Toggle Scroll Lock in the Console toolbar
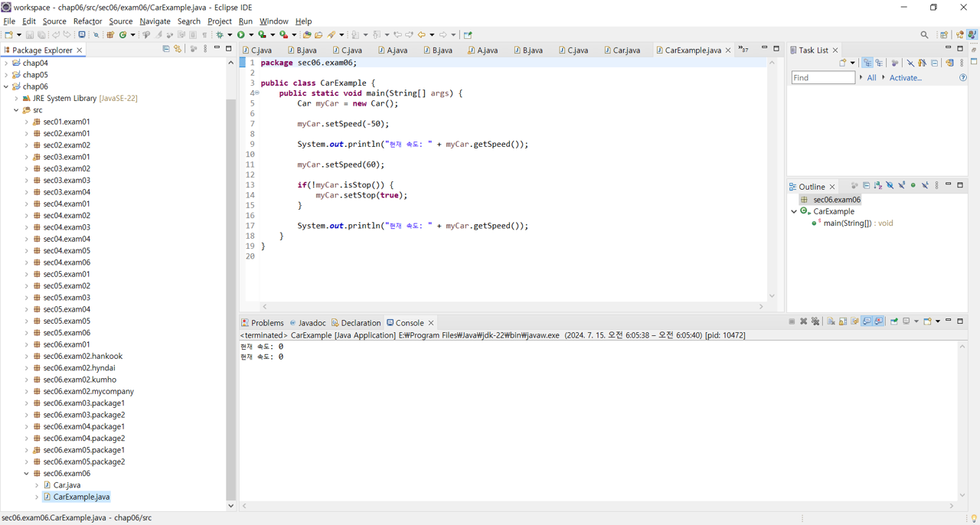Screen dimensions: 980x525 843,321
